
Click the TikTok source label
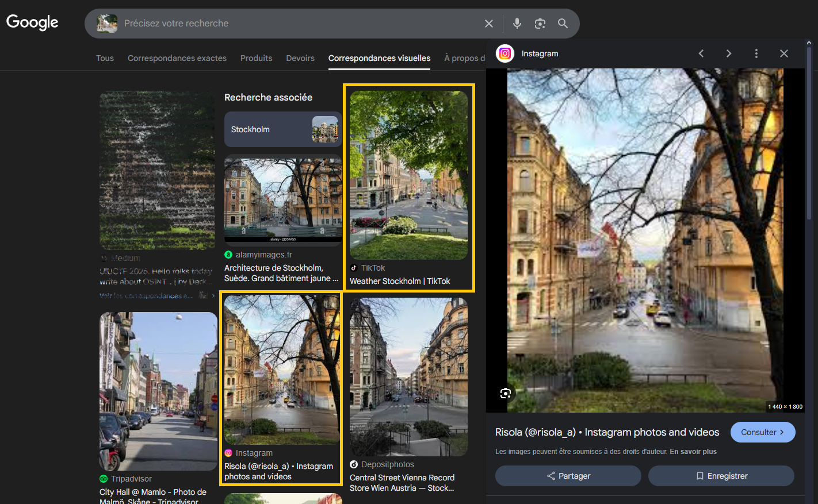pyautogui.click(x=373, y=268)
